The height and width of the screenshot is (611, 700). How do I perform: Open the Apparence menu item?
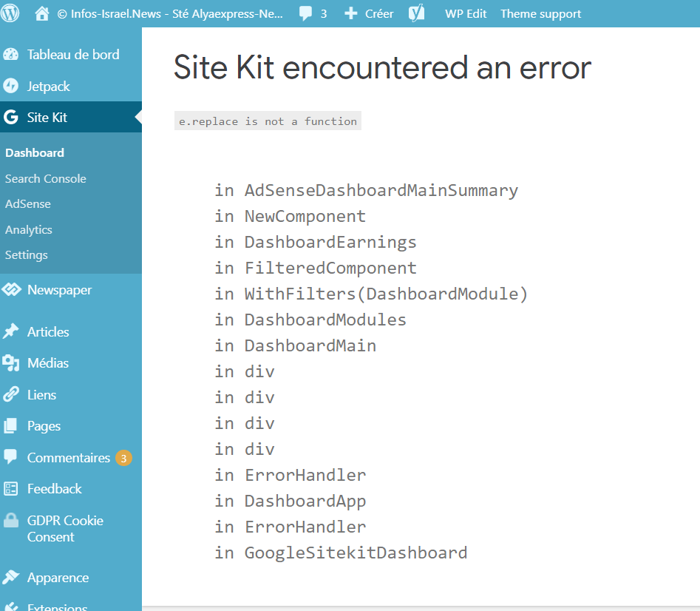click(x=58, y=578)
